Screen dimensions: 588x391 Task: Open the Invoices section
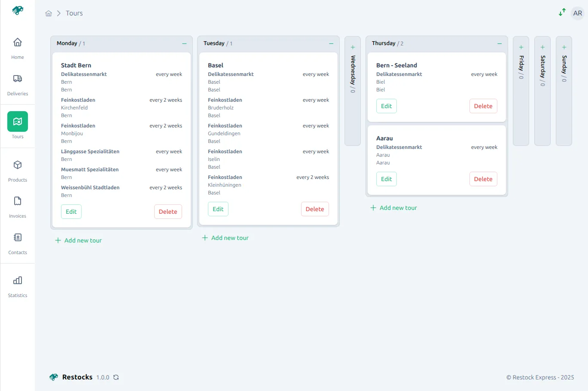click(17, 207)
